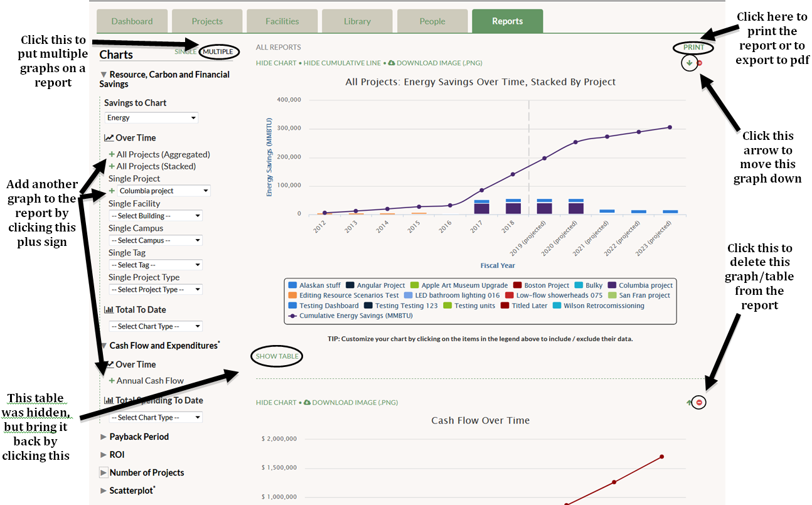Screen dimensions: 812x505
Task: Open Select Chart Type under Total Spending To Date
Action: point(156,417)
